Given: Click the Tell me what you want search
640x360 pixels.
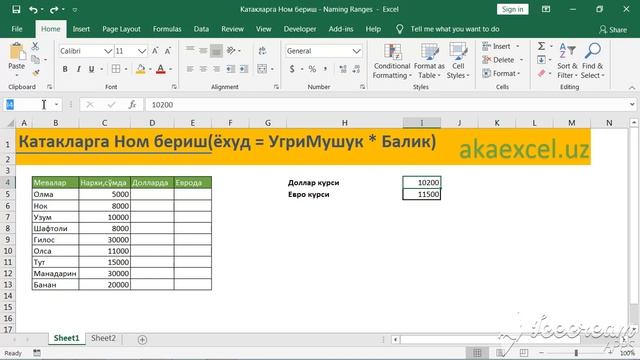Looking at the screenshot, I should pyautogui.click(x=455, y=29).
